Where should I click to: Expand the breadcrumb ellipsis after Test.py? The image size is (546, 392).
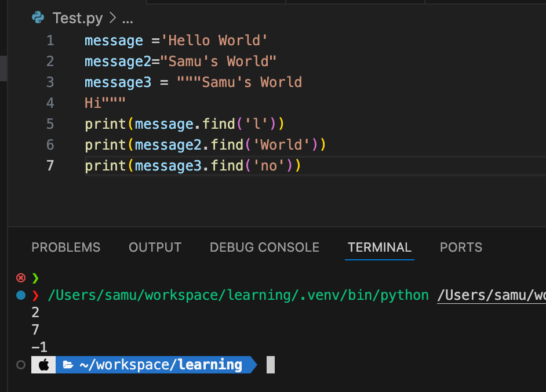tap(128, 19)
